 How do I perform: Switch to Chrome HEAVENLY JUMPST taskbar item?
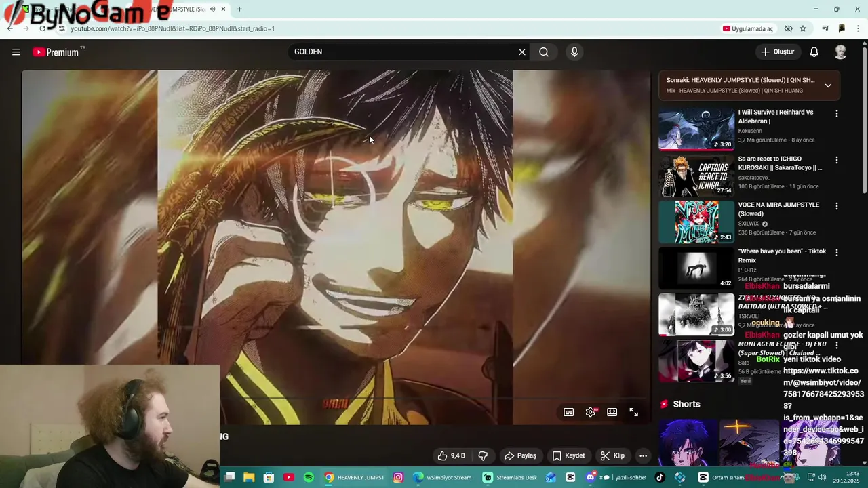(x=354, y=477)
